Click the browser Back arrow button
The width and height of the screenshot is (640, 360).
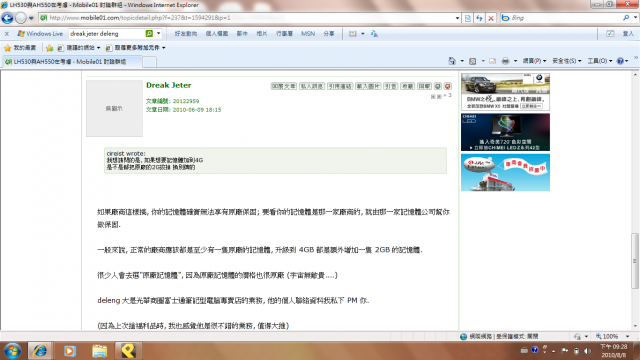[x=7, y=18]
